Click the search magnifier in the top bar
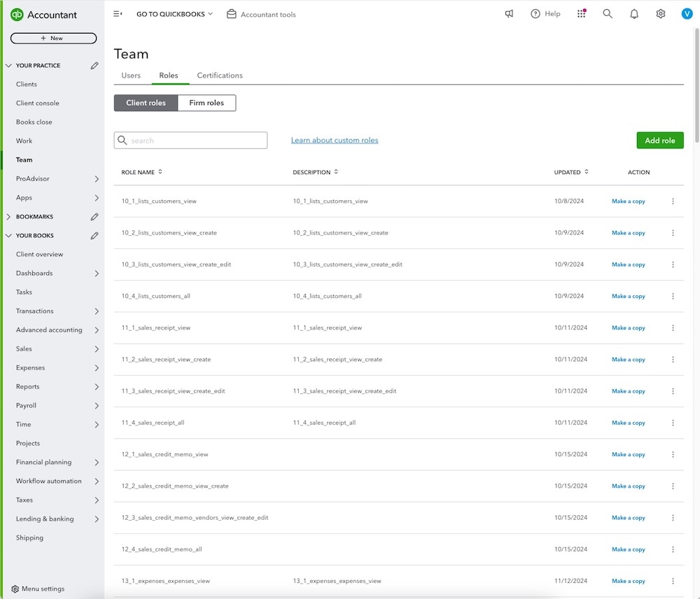 click(x=607, y=13)
